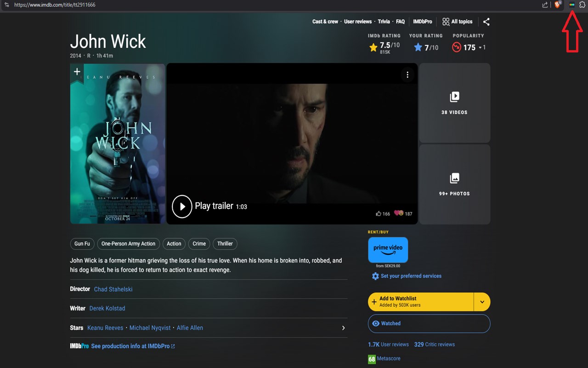Click the 2014 release year link

pyautogui.click(x=75, y=56)
